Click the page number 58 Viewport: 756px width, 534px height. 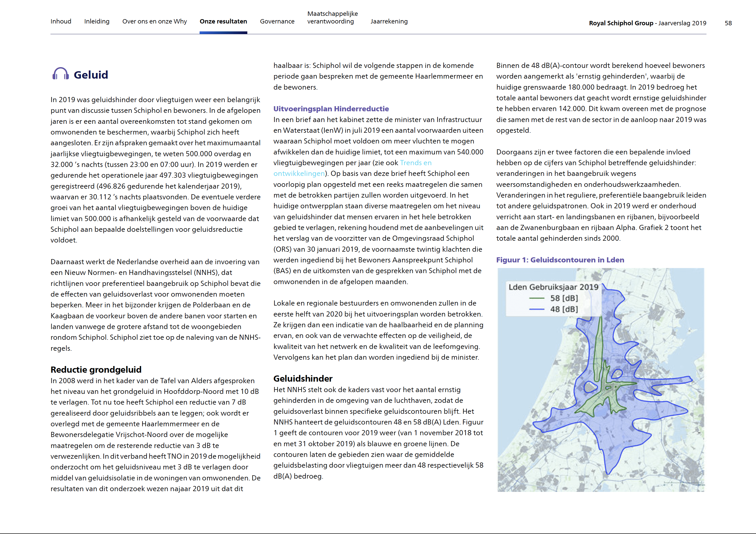click(728, 23)
